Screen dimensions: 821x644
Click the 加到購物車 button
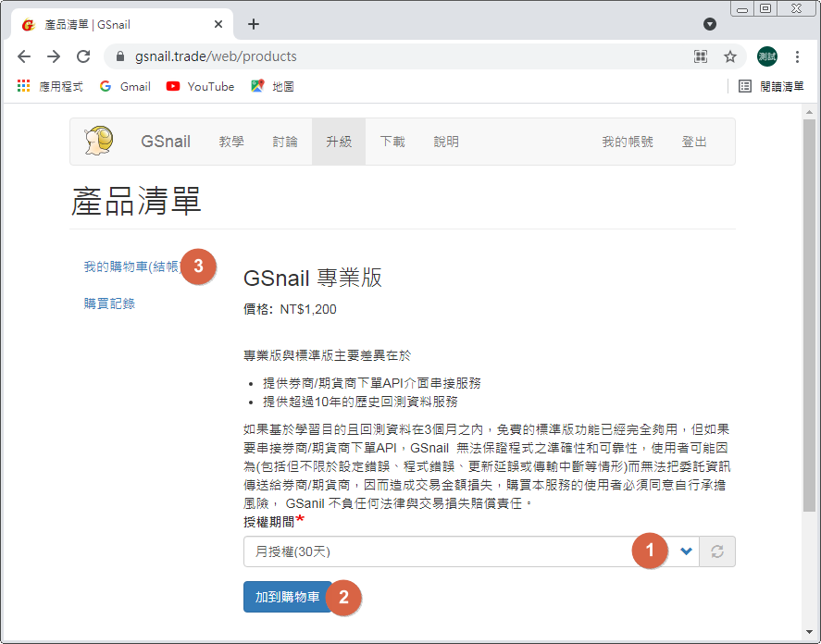click(x=288, y=597)
